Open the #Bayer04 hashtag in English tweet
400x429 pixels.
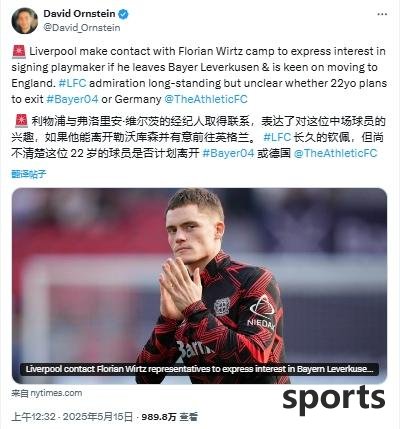coord(72,99)
